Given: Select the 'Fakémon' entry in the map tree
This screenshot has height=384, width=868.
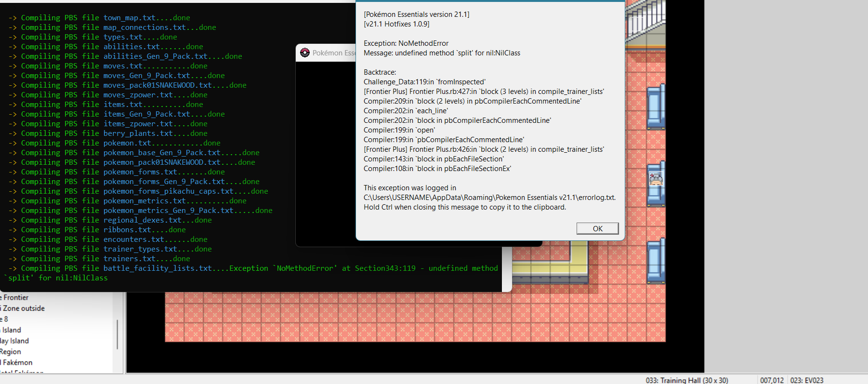Looking at the screenshot, I should (x=17, y=362).
